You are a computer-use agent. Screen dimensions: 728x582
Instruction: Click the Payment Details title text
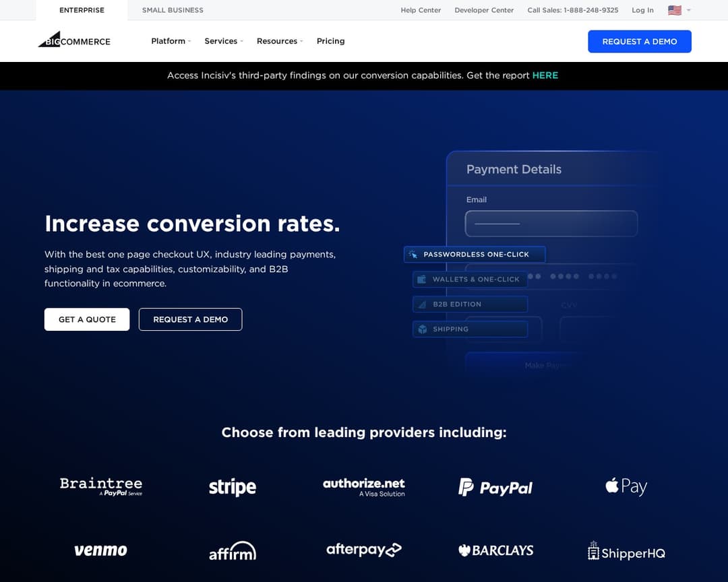(x=514, y=169)
